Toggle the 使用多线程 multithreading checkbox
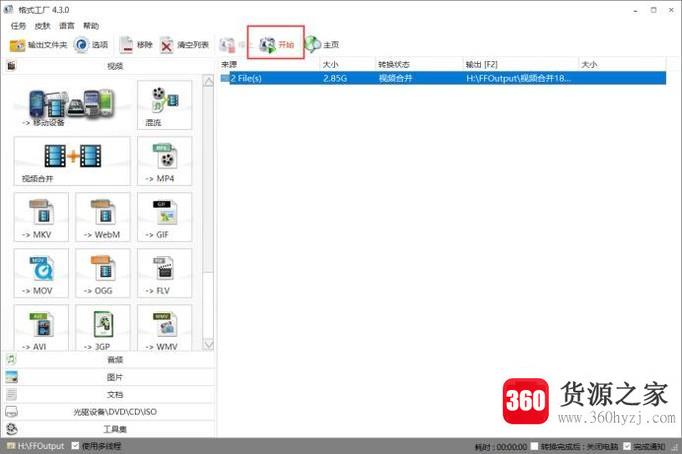682x454 pixels. click(75, 446)
